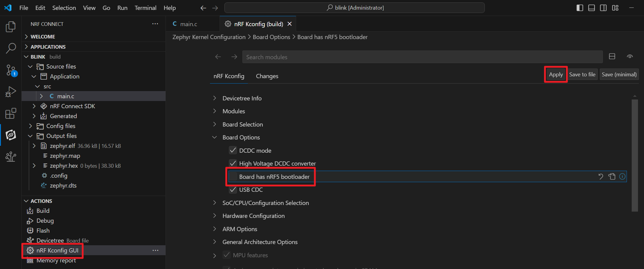The image size is (644, 269).
Task: Click the VS Code logo icon
Action: (x=8, y=8)
